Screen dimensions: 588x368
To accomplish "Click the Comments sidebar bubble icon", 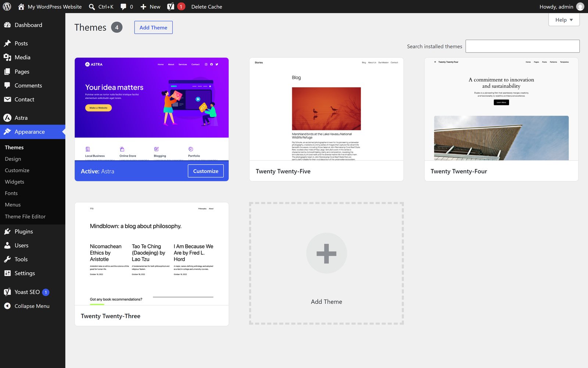I will [x=7, y=85].
